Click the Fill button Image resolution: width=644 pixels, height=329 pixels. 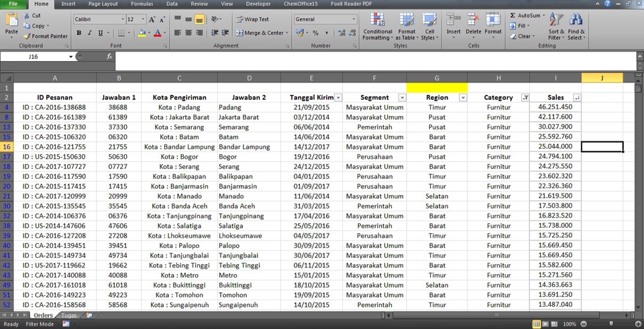point(520,26)
